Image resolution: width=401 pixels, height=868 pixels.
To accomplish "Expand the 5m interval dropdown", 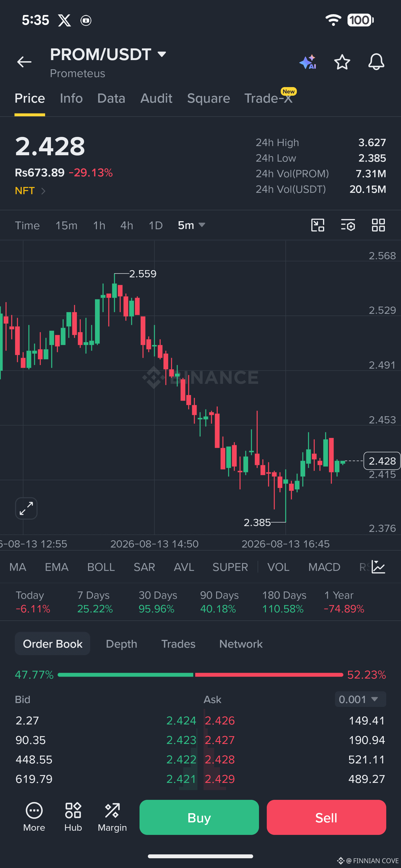I will click(191, 225).
